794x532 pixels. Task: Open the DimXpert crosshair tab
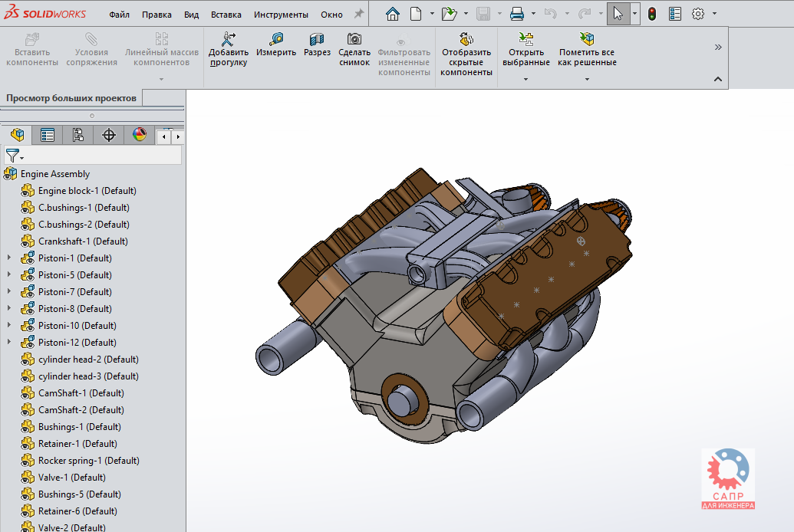click(x=109, y=136)
